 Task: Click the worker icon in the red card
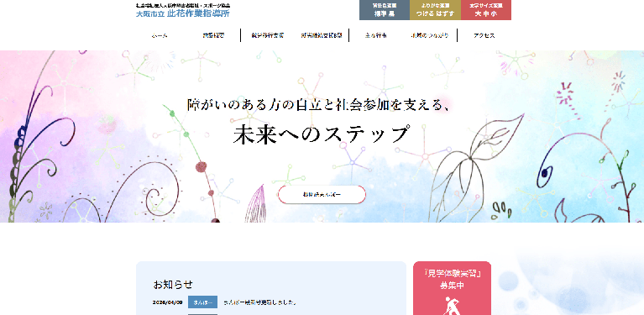452,306
